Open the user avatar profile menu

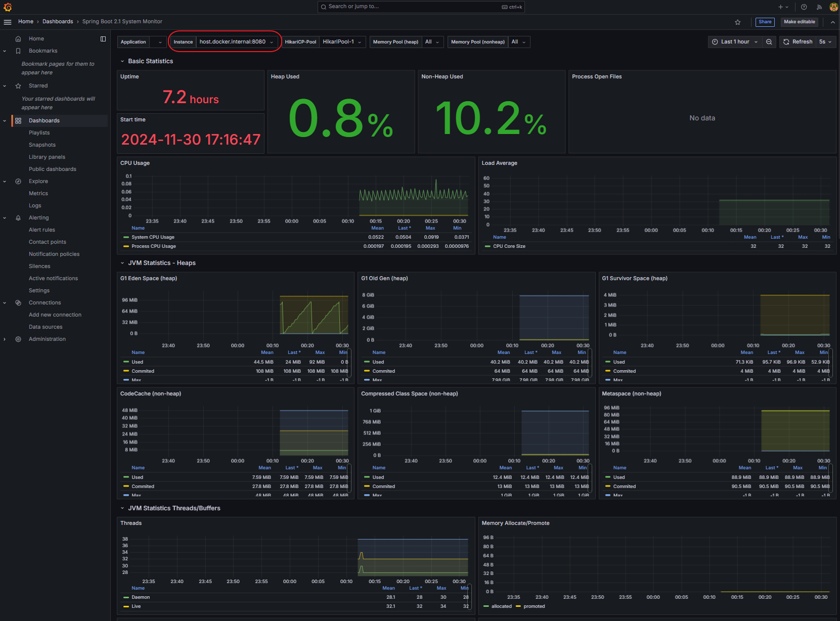(834, 7)
